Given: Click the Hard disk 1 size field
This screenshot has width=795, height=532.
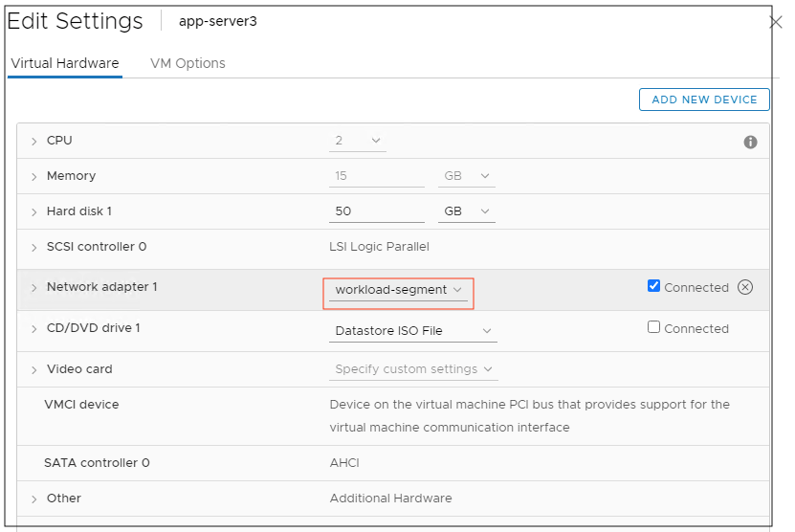Looking at the screenshot, I should pyautogui.click(x=375, y=211).
